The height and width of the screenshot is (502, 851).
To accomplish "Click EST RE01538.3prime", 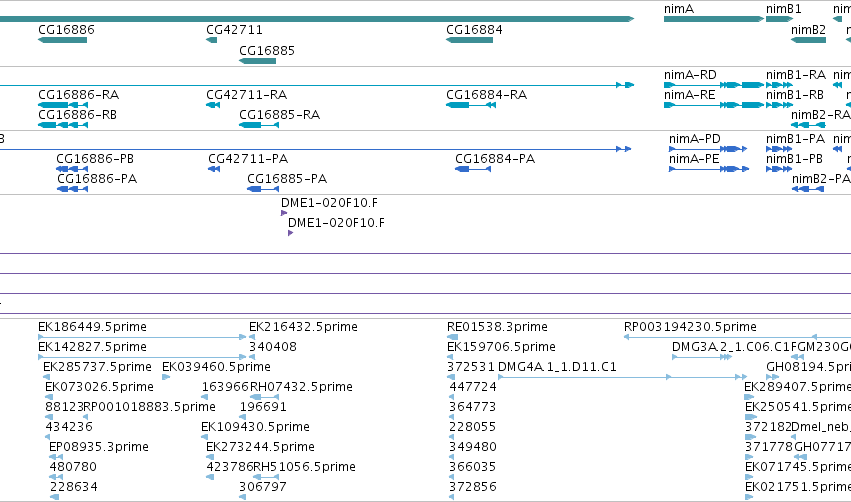I will [497, 327].
